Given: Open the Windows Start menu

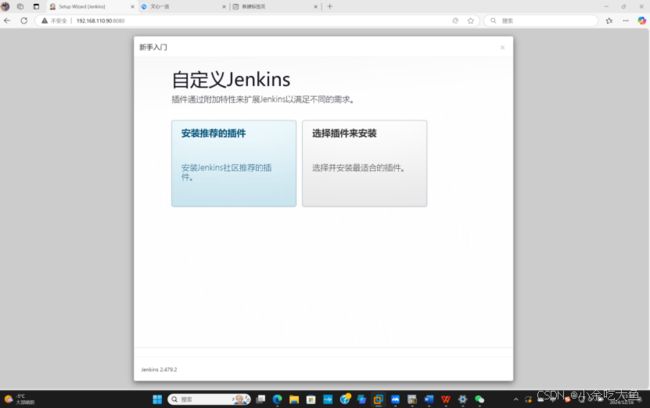Looking at the screenshot, I should (157, 399).
